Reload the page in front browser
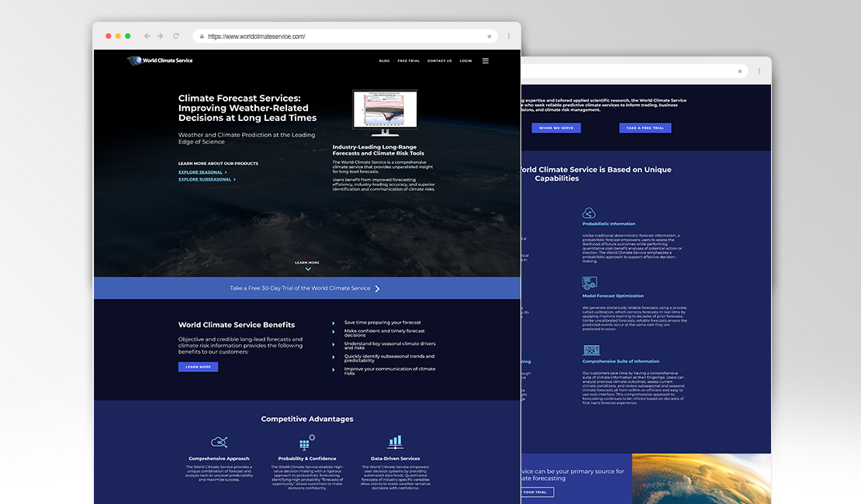861x504 pixels. point(176,36)
